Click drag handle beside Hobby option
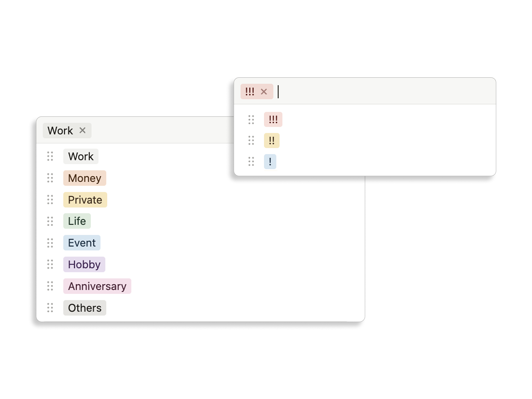 pyautogui.click(x=50, y=264)
